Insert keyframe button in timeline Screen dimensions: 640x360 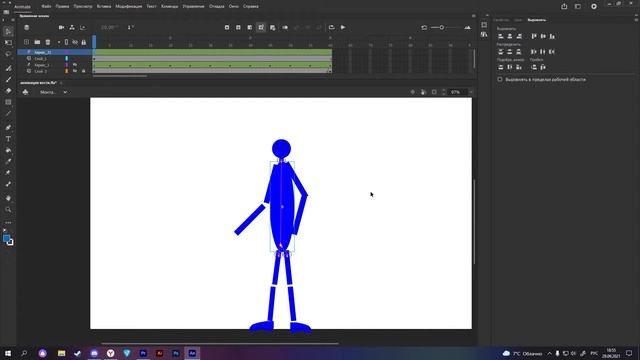(x=227, y=27)
